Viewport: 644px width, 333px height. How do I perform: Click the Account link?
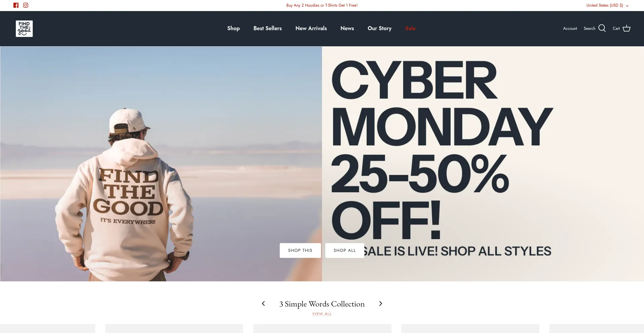click(x=570, y=29)
